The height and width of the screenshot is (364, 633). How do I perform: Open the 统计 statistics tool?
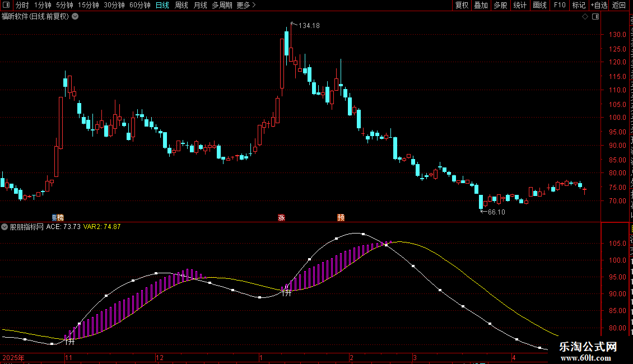520,5
